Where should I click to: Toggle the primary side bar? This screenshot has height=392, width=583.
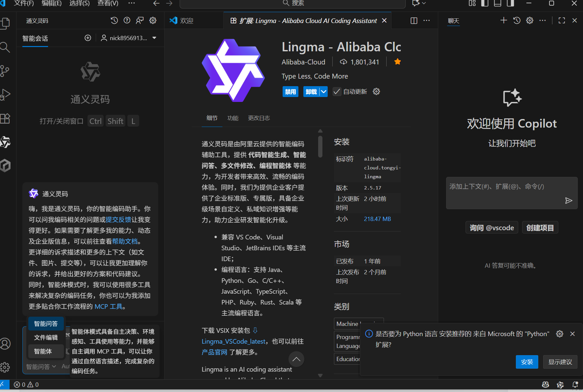pyautogui.click(x=485, y=3)
